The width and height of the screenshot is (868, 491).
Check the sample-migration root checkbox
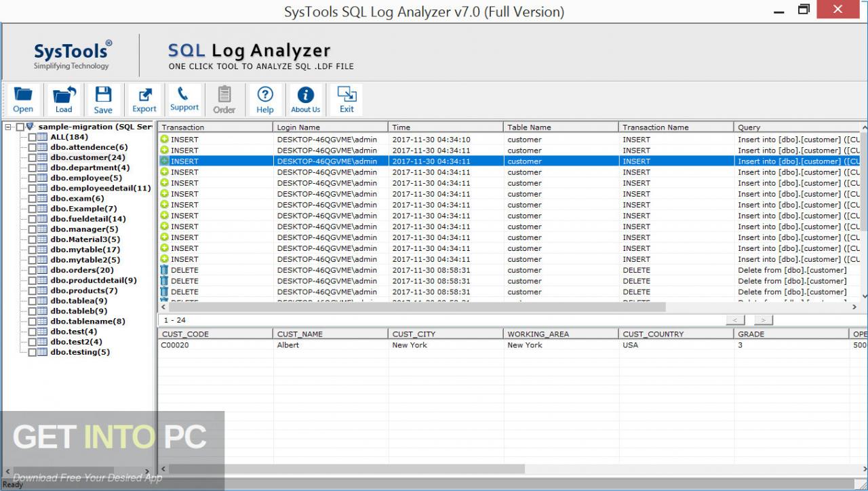tap(20, 127)
